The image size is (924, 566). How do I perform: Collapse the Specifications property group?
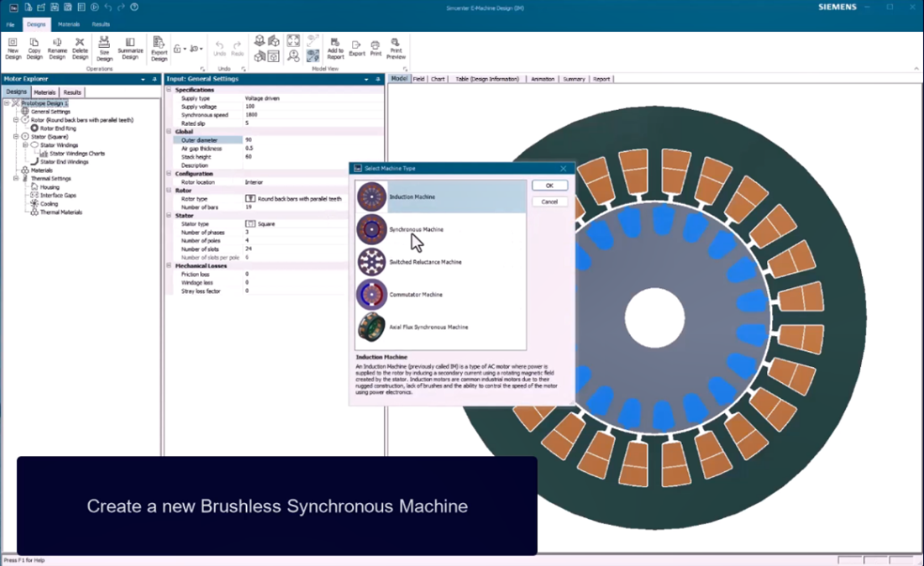coord(169,90)
